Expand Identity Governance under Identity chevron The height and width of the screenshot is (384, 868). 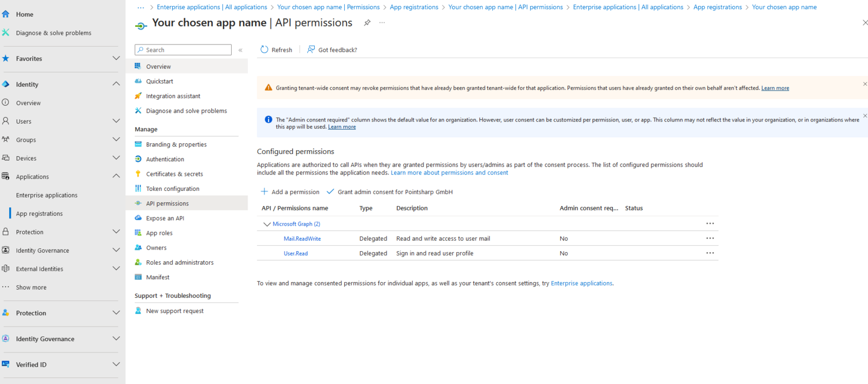[116, 249]
